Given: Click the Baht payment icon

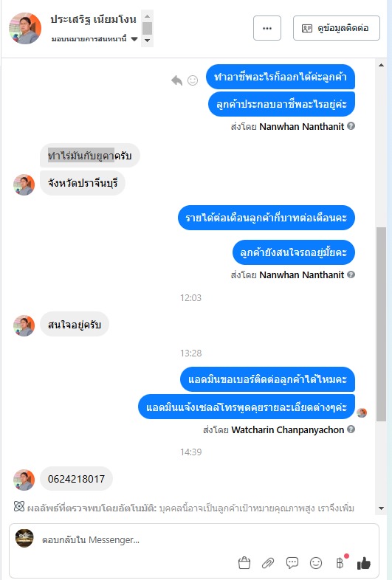Looking at the screenshot, I should [340, 562].
